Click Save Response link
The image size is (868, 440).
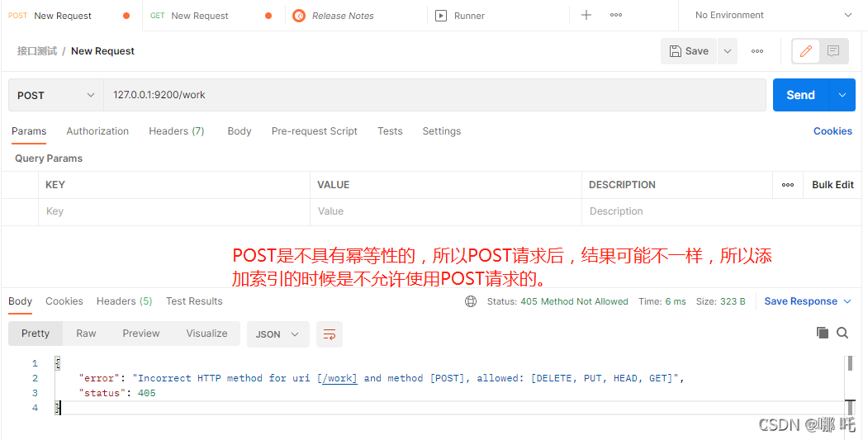(800, 301)
